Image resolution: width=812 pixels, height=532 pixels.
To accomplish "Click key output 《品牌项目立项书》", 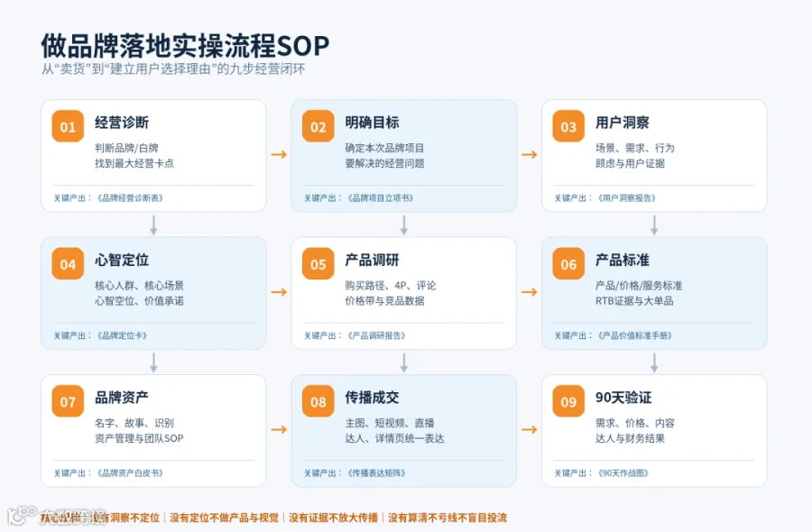I will coord(381,198).
